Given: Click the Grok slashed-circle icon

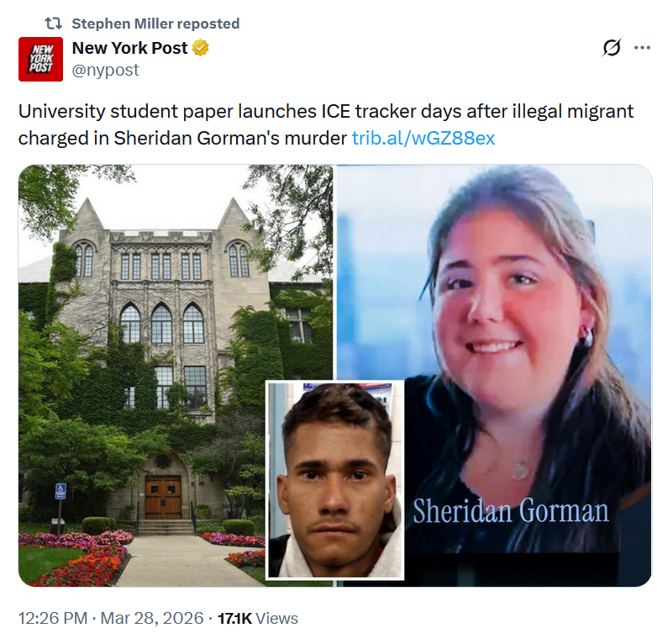Looking at the screenshot, I should [612, 47].
